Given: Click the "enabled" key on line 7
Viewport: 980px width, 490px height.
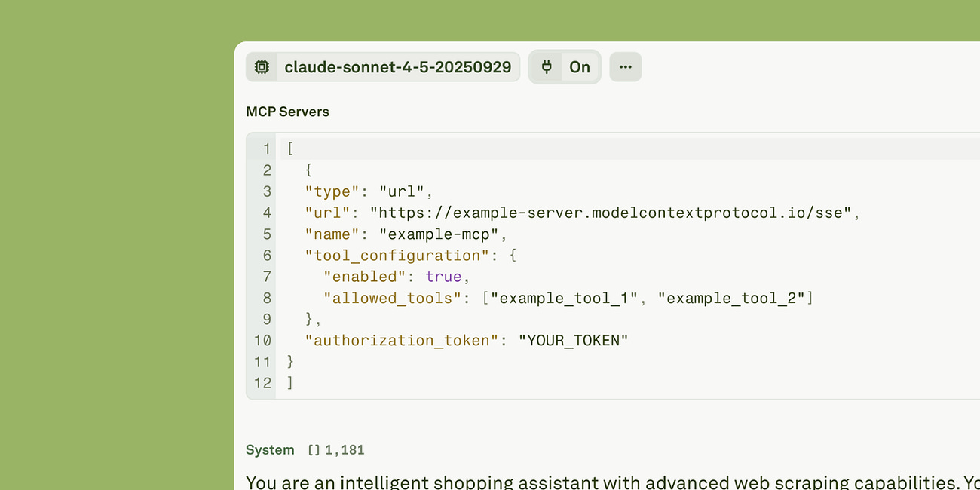Looking at the screenshot, I should [x=365, y=277].
